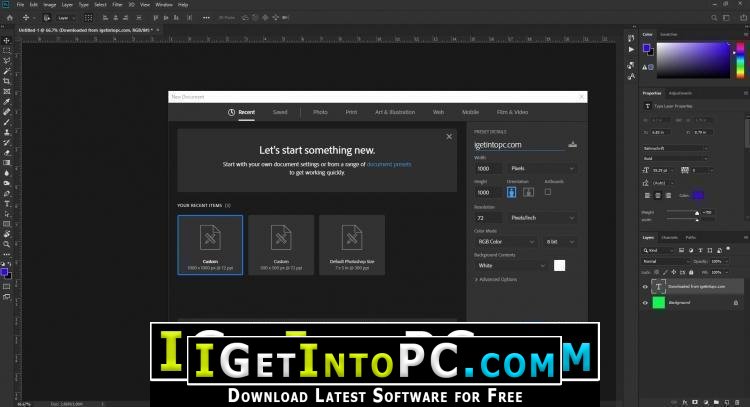Image resolution: width=750 pixels, height=407 pixels.
Task: Open the RGB Color mode dropdown
Action: [x=505, y=242]
